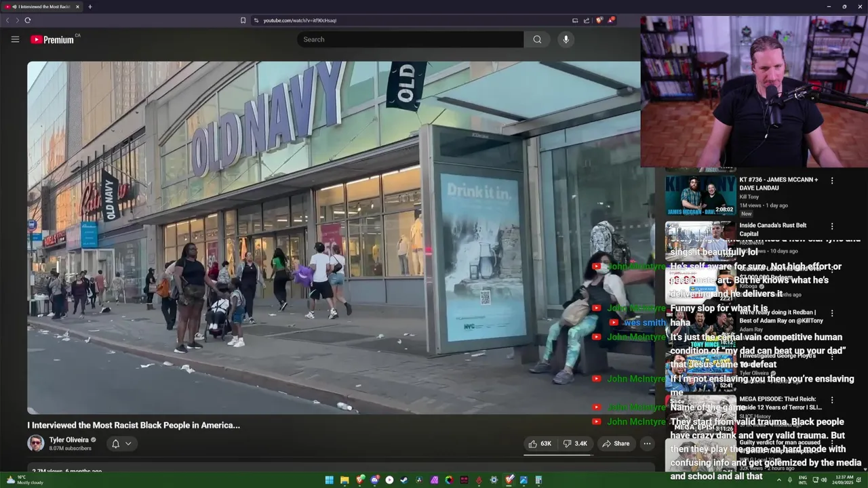Open options menu for Redban Adam Ray video

coord(832,314)
